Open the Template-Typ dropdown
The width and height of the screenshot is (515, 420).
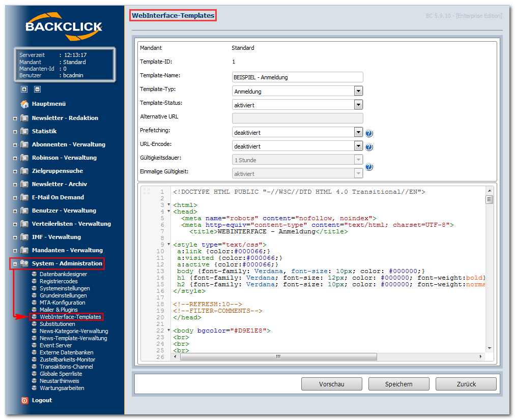358,91
